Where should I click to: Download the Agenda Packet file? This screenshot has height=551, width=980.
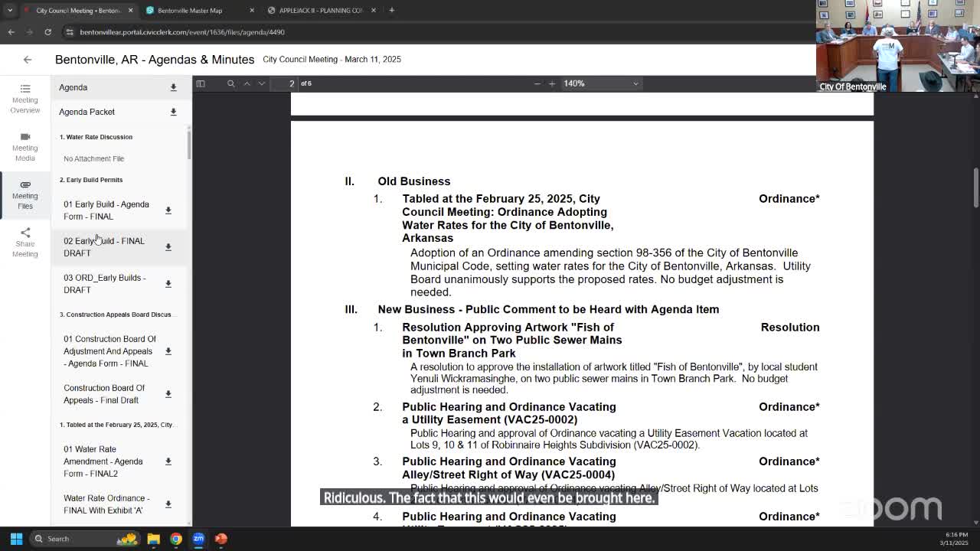click(x=173, y=112)
